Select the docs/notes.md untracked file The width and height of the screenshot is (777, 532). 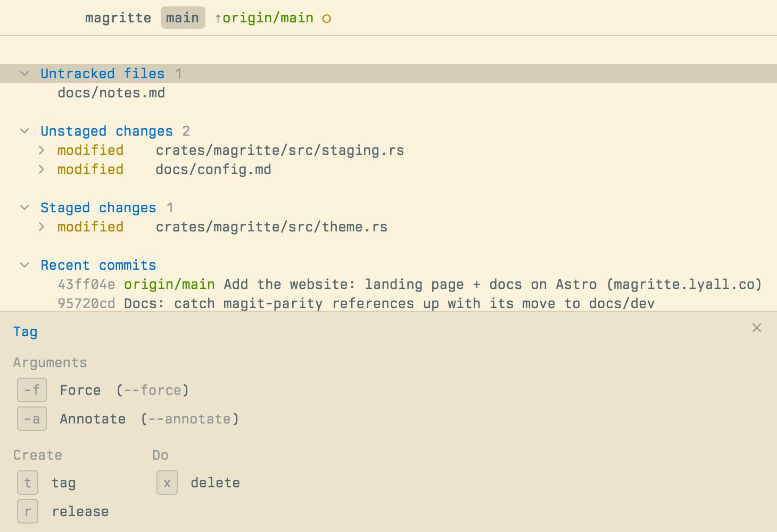(111, 93)
